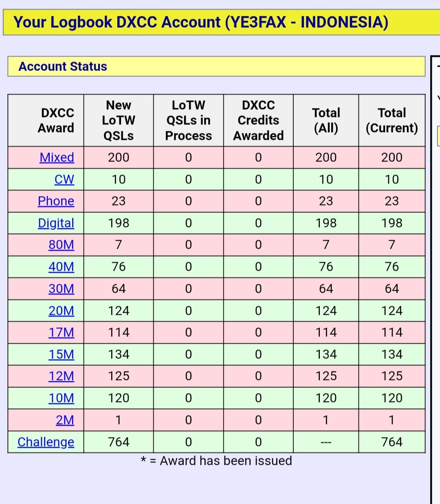
Task: Select the 17M band link
Action: coord(61,332)
